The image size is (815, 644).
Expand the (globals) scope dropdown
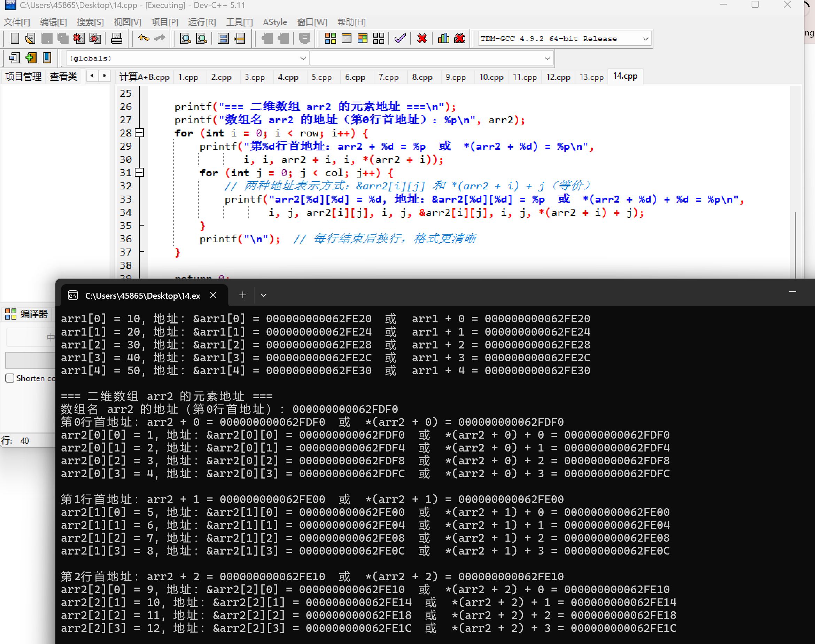pos(303,58)
